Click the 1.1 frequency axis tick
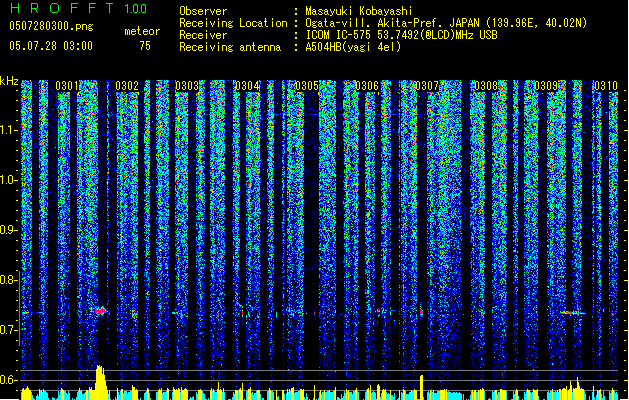 tap(8, 130)
